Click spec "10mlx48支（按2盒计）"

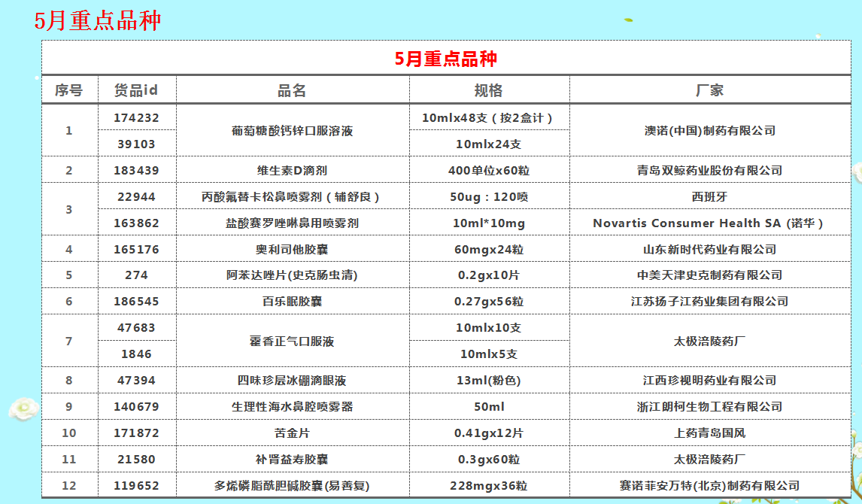tap(489, 117)
